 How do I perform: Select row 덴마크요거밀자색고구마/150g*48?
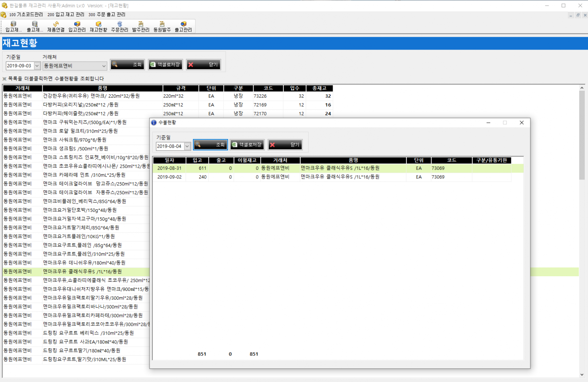coord(76,219)
